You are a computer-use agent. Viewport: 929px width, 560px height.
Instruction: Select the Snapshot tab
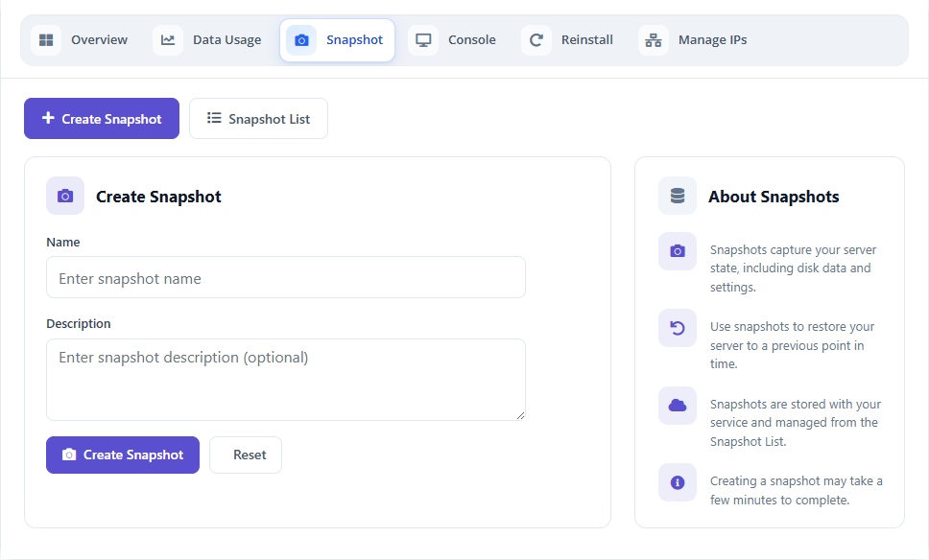pyautogui.click(x=337, y=39)
